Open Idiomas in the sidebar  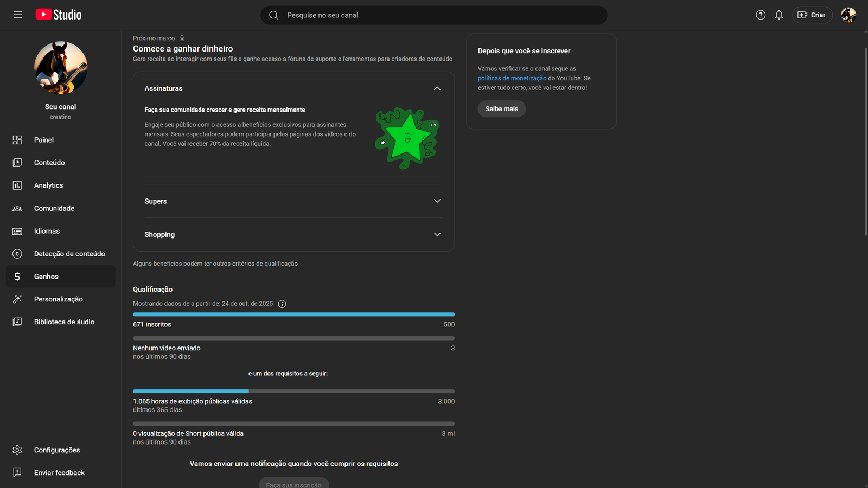60,231
